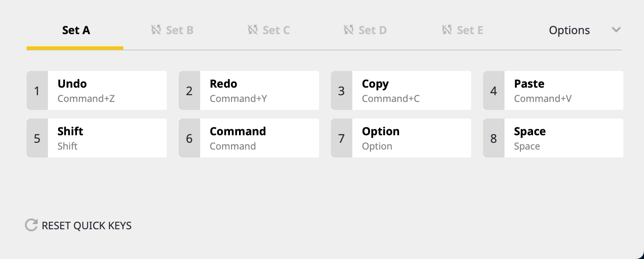644x259 pixels.
Task: Select quick key 6 Command
Action: pyautogui.click(x=249, y=138)
